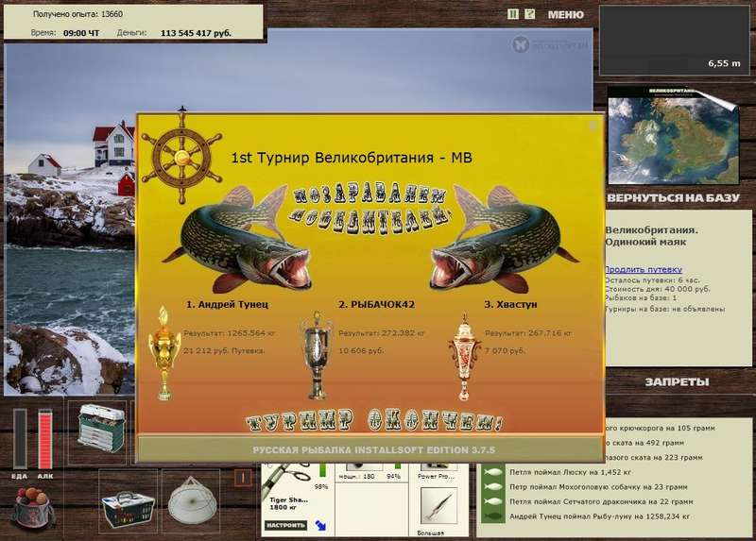Open the groundbait bag with boilies
This screenshot has height=541, width=756.
[33, 508]
